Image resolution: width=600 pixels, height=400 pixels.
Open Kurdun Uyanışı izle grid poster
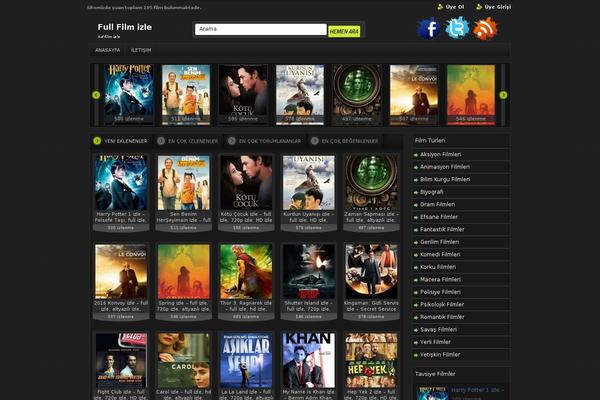click(309, 183)
